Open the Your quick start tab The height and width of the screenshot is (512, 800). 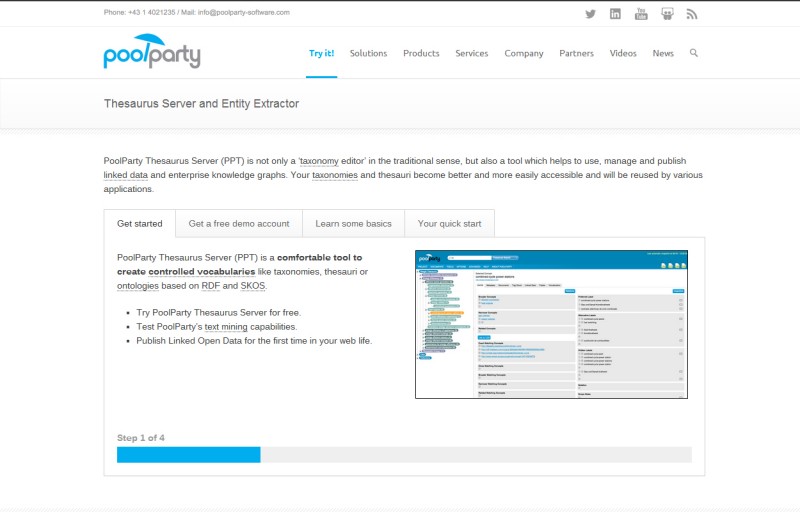[x=449, y=224]
